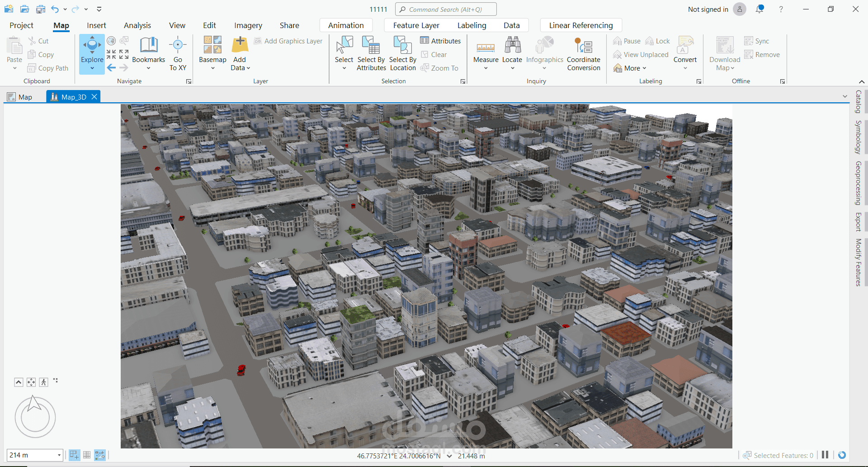Click the Command Search box
Image resolution: width=868 pixels, height=467 pixels.
445,9
